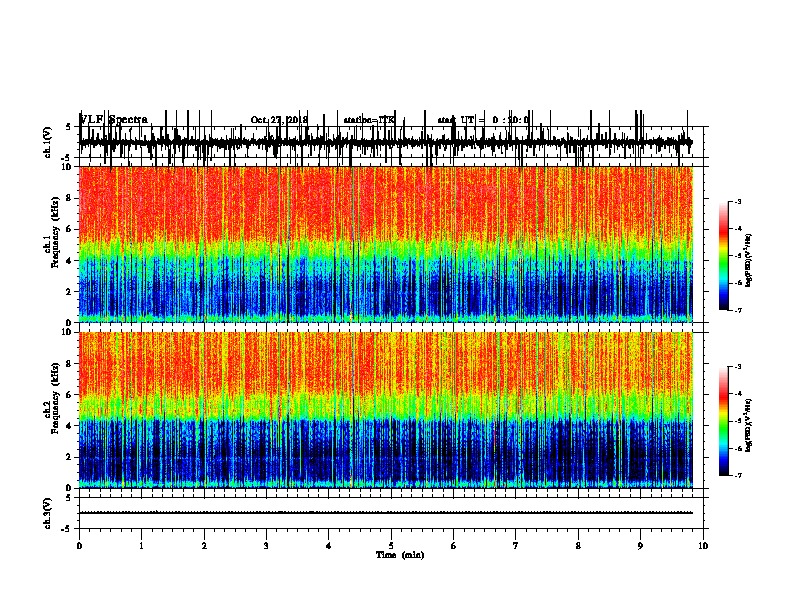Click the ch.2 spectrogram panel

(386, 410)
